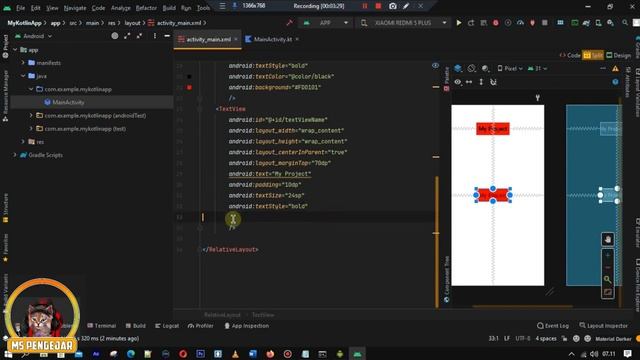Click the vertical expand arrows design icon
This screenshot has width=640, height=360.
(x=481, y=82)
